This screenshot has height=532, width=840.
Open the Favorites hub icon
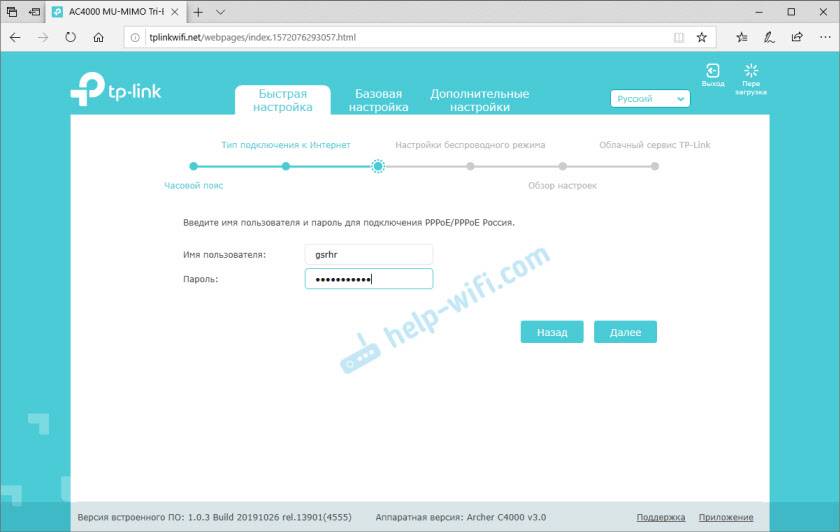click(x=741, y=38)
